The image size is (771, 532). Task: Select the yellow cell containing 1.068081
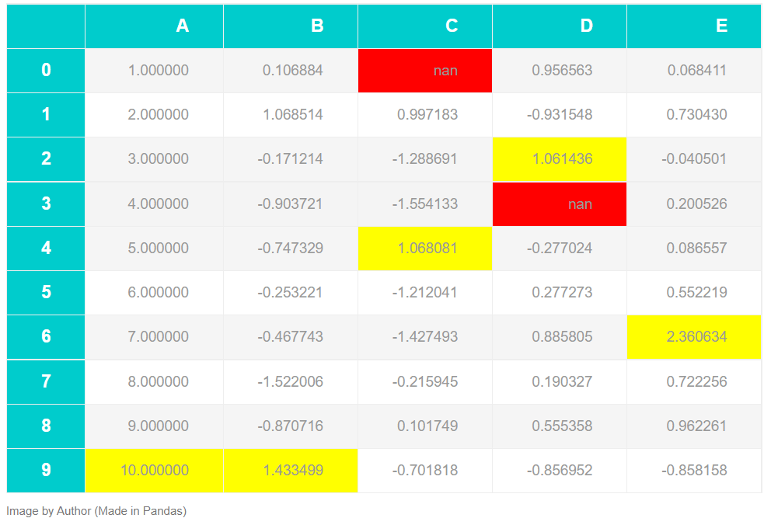424,248
